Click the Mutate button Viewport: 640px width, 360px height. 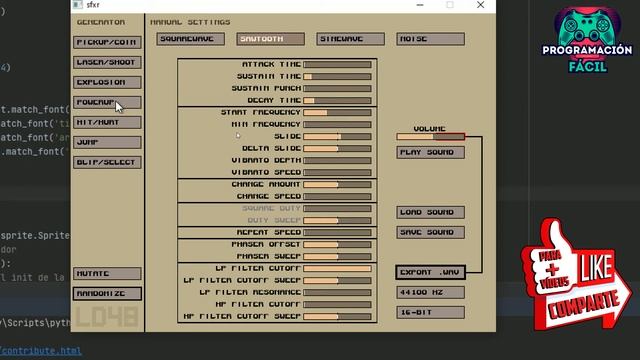tap(107, 273)
